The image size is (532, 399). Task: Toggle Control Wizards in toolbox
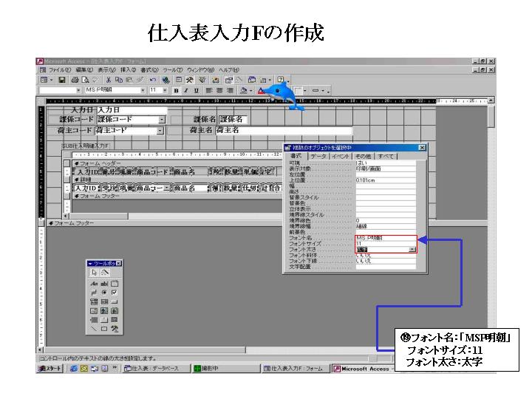pyautogui.click(x=105, y=273)
